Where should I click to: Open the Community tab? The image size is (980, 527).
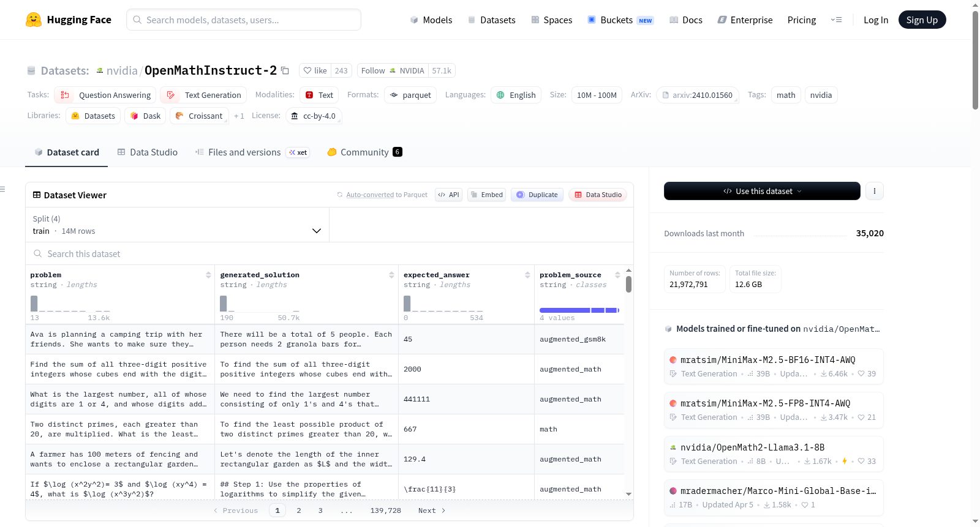[364, 152]
